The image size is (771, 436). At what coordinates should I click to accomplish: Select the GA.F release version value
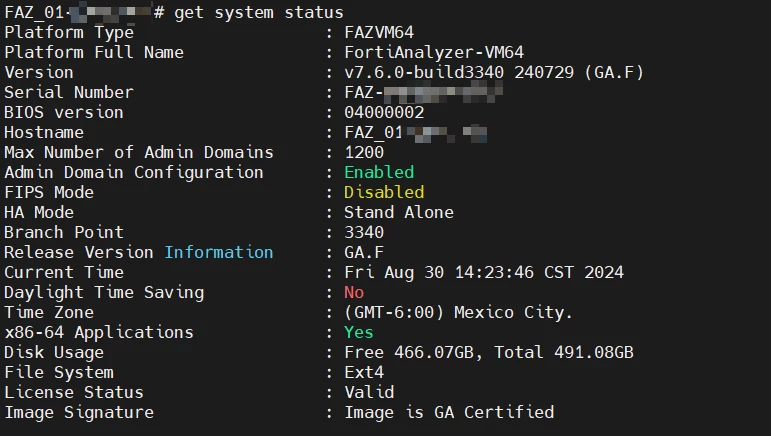[364, 252]
